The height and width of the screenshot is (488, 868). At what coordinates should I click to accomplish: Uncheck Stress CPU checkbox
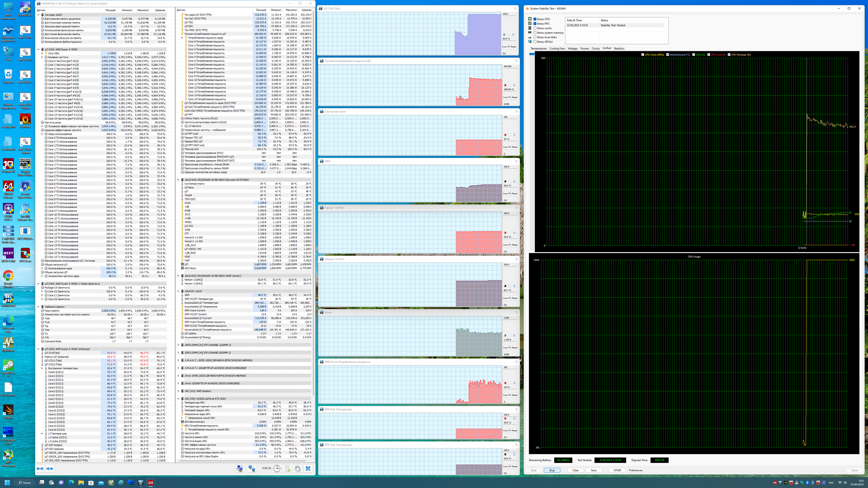535,19
